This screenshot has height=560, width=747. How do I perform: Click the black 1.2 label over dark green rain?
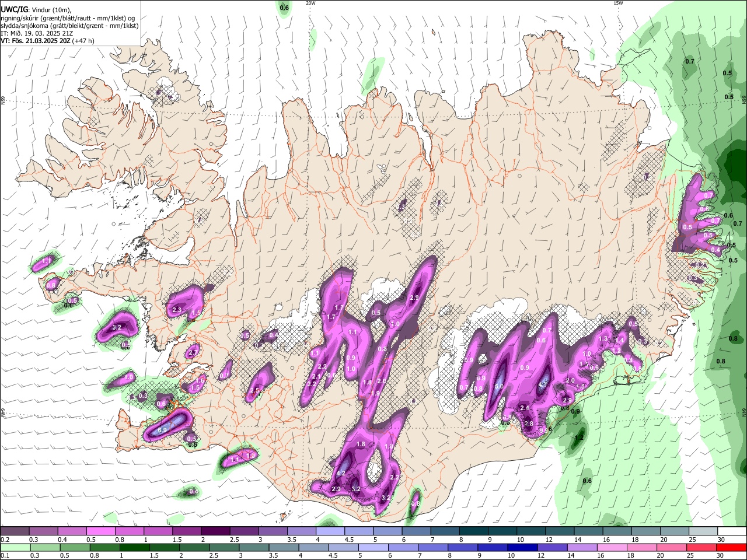[x=579, y=437]
